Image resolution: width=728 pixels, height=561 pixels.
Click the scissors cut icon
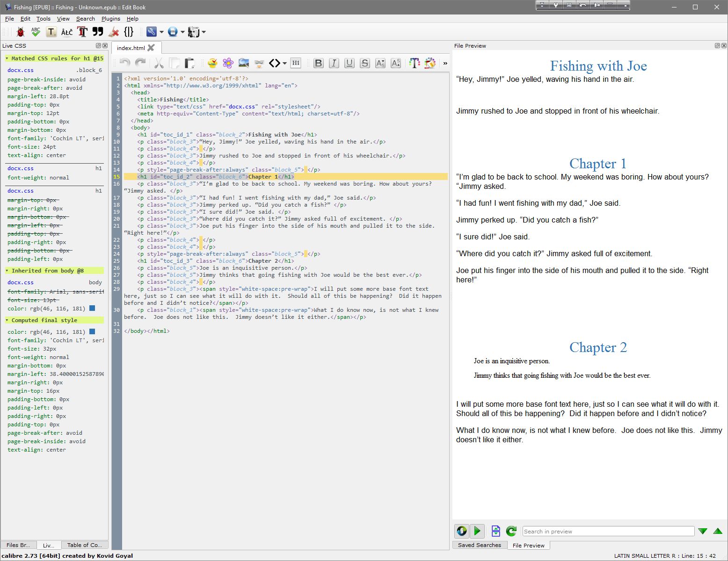pyautogui.click(x=159, y=63)
